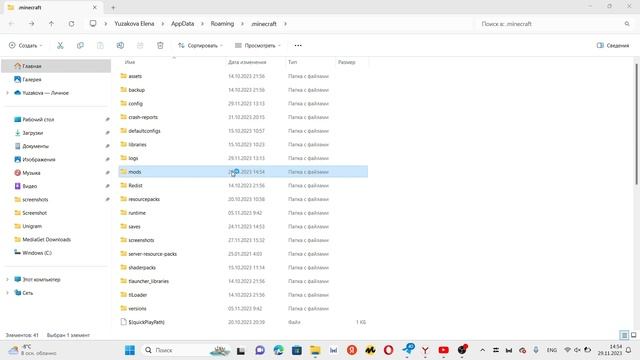
Task: Open the red Yandex icon in taskbar
Action: [x=352, y=350]
